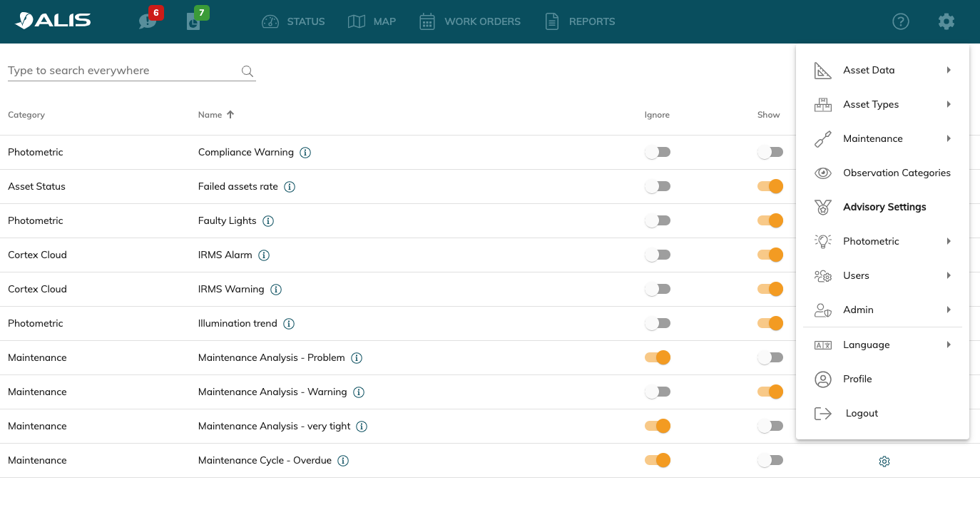Expand the Language submenu
Screen dimensions: 980x505
(x=882, y=345)
